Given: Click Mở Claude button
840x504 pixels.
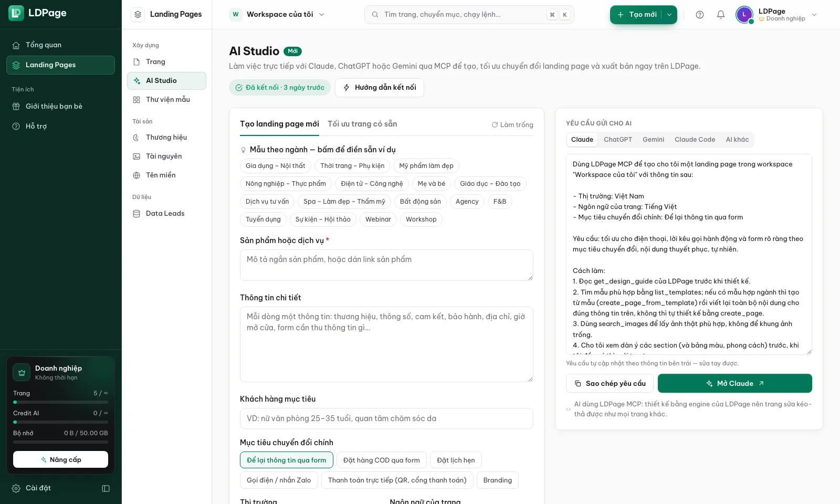Looking at the screenshot, I should (x=735, y=384).
